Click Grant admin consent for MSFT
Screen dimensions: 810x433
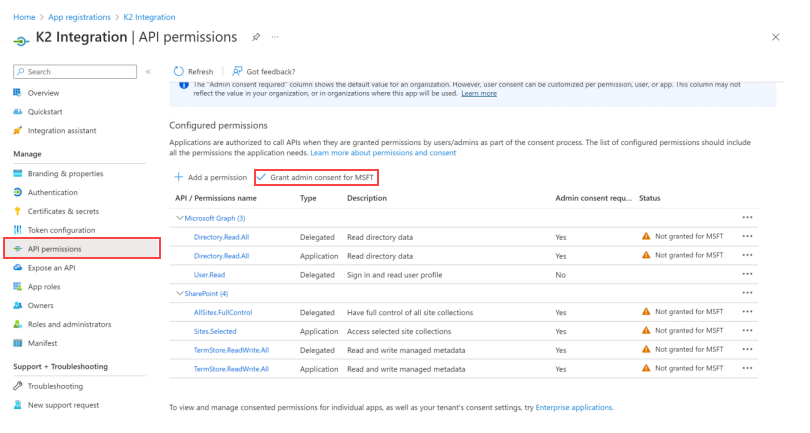(316, 177)
